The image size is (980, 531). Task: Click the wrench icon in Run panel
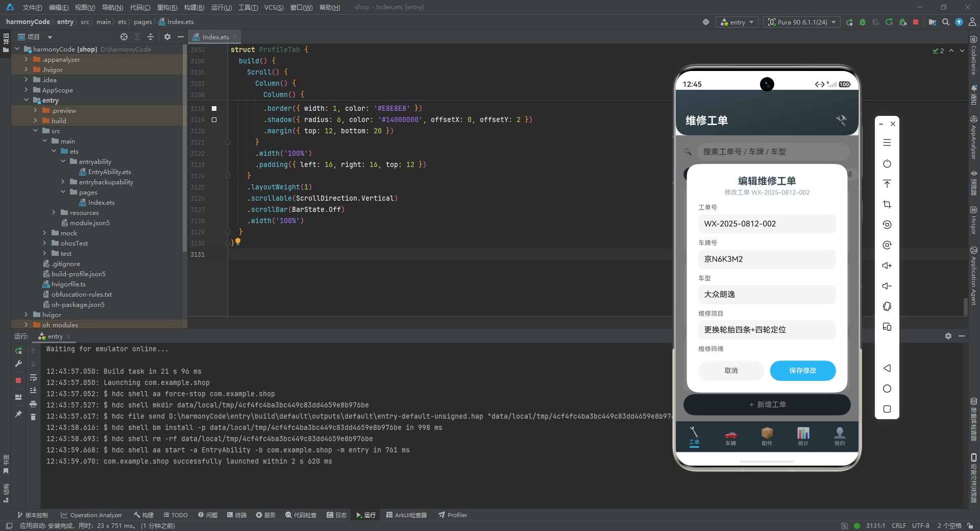tap(18, 364)
